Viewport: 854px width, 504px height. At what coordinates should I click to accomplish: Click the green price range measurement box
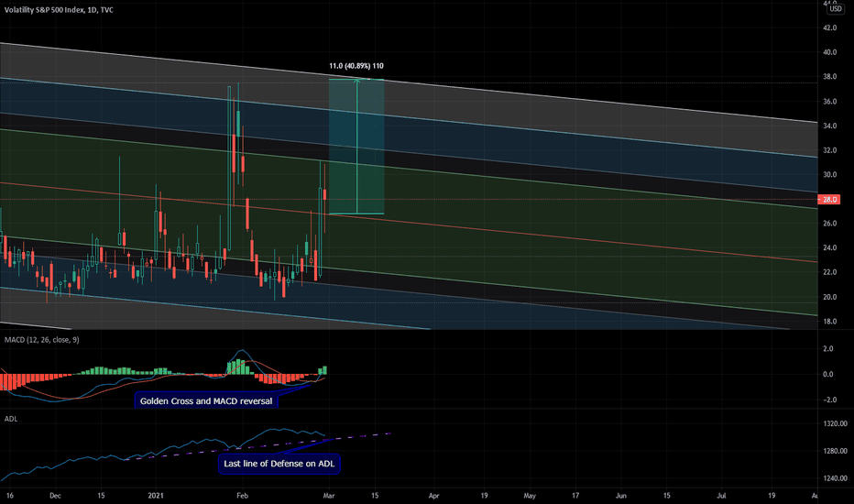tap(356, 147)
